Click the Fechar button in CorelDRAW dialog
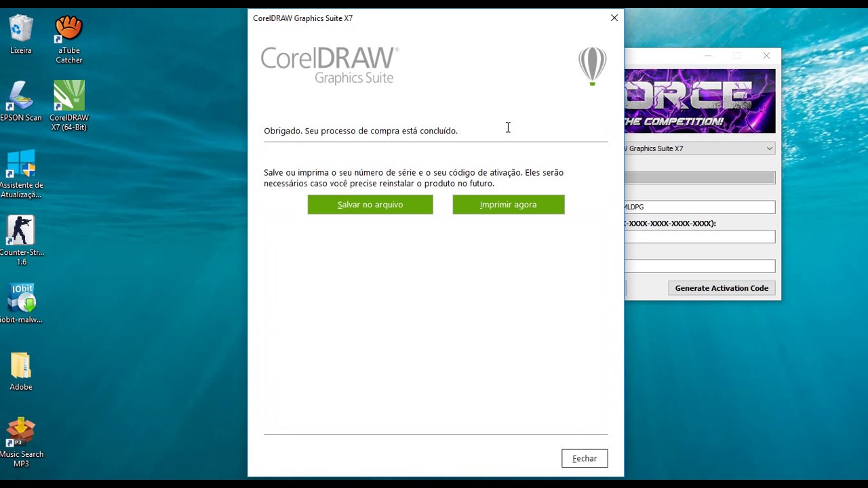Screen dimensions: 868x488 coord(585,459)
